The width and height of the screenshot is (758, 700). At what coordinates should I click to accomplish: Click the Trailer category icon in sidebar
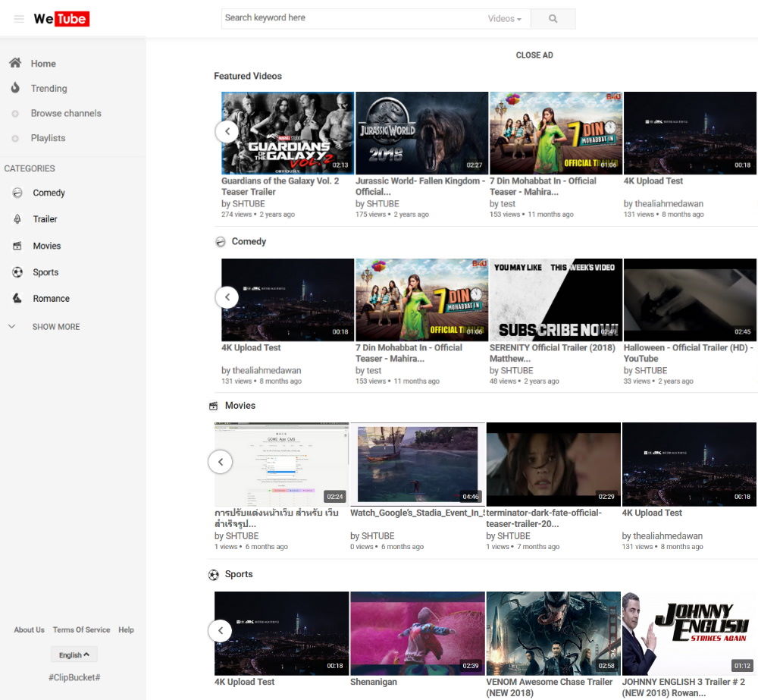click(x=17, y=218)
